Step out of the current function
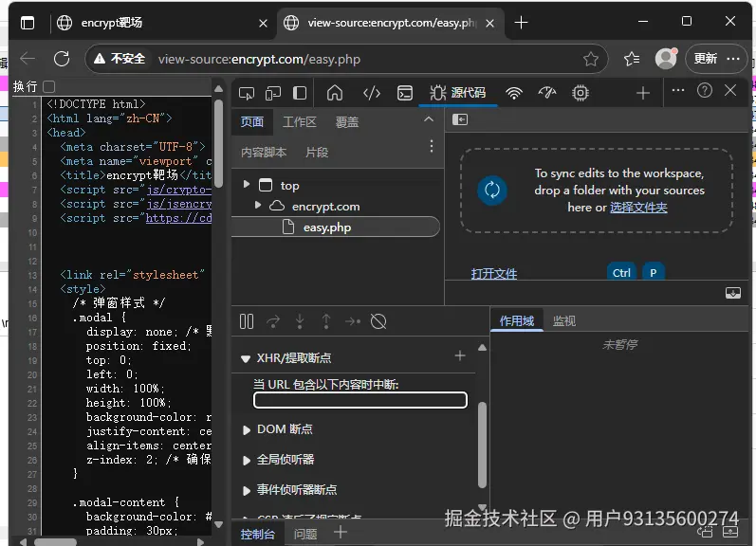Viewport: 756px width, 546px height. tap(326, 321)
